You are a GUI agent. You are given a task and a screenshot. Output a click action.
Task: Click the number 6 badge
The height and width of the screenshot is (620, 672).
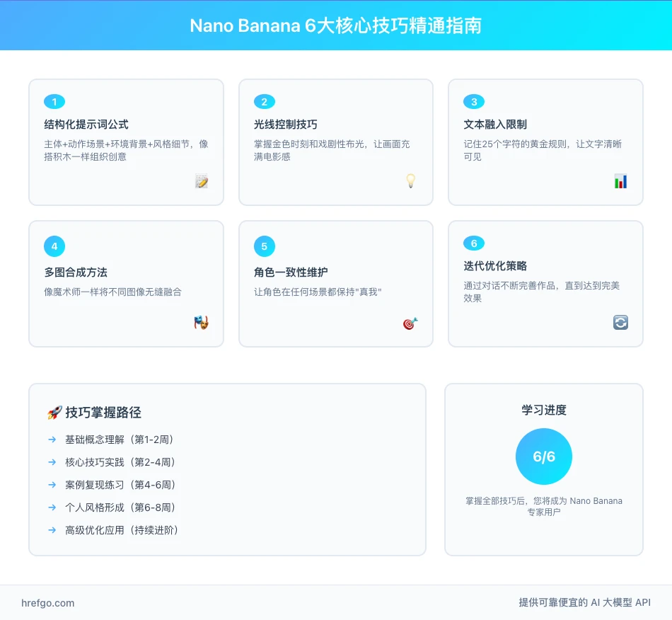(474, 243)
